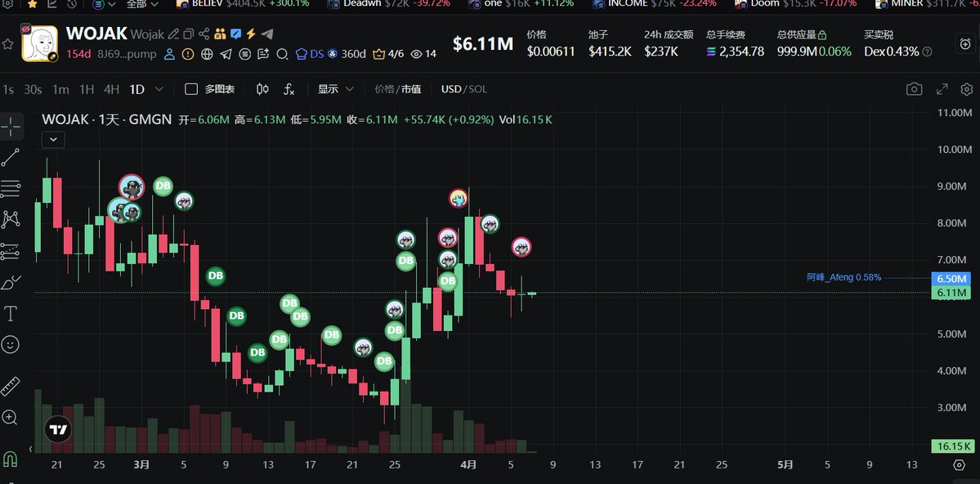Click the buy/sell tax help question icon

928,52
